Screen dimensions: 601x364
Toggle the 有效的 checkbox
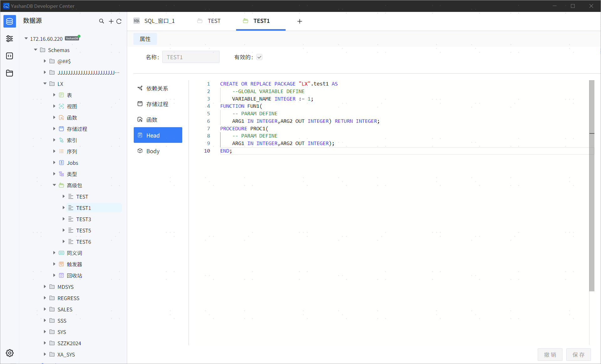pos(259,57)
